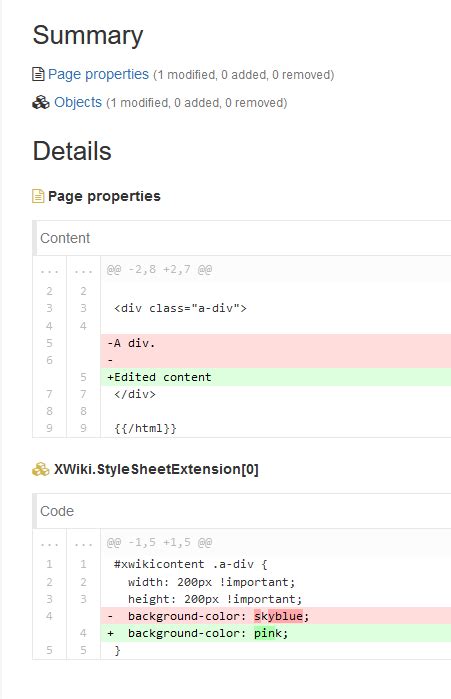
Task: Click the Summary heading
Action: tap(88, 35)
